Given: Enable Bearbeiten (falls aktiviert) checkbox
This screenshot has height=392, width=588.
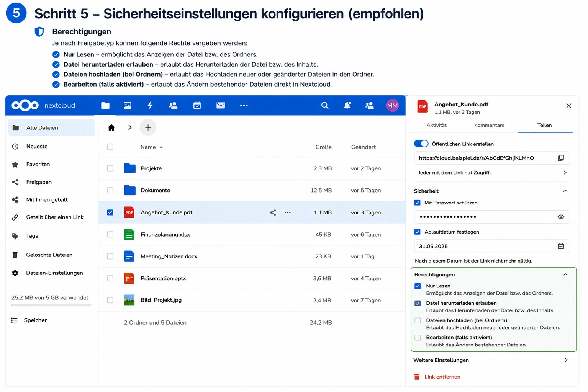Looking at the screenshot, I should point(418,338).
